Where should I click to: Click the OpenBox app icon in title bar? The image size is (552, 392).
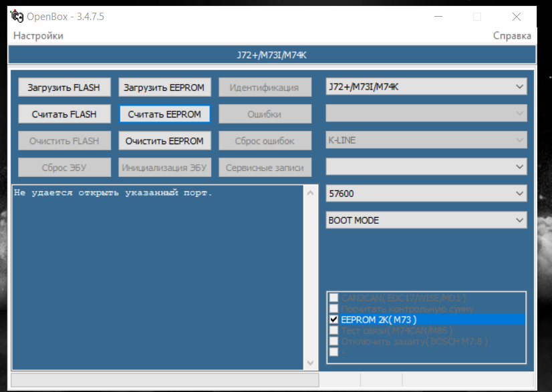pyautogui.click(x=17, y=17)
